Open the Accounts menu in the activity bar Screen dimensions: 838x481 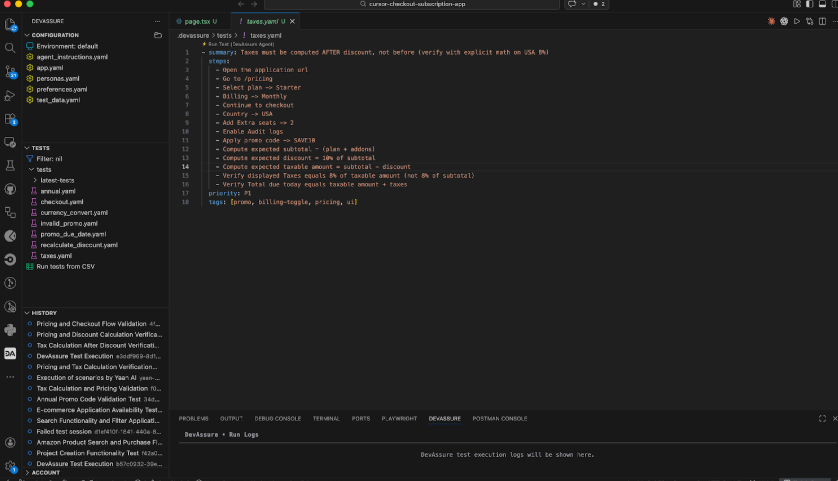tap(10, 443)
